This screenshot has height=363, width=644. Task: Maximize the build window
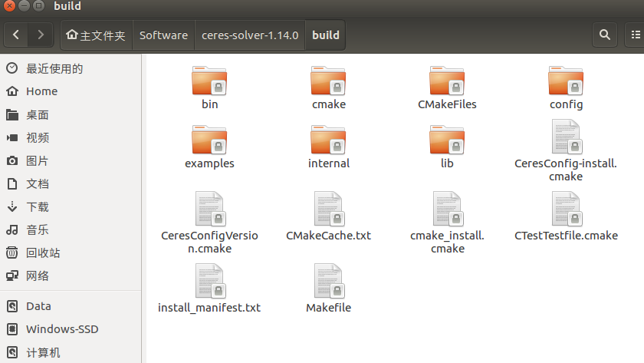(38, 5)
